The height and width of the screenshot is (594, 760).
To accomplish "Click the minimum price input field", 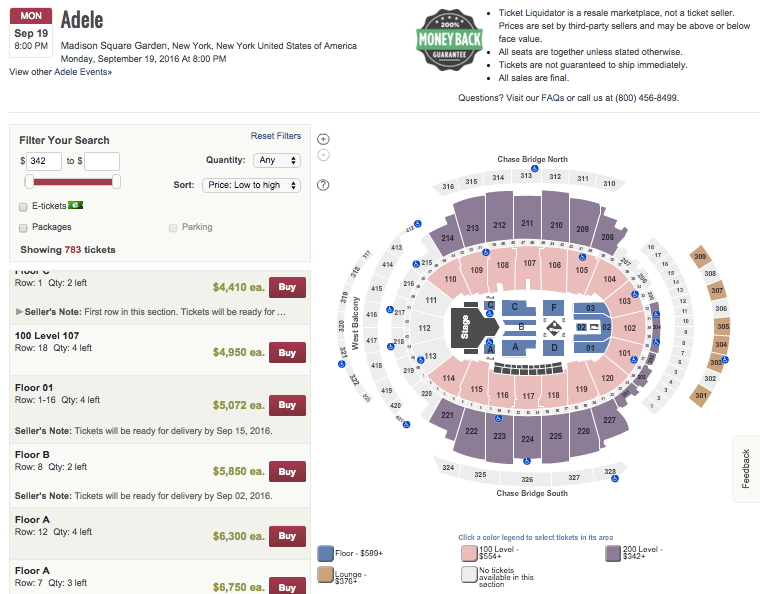I will point(45,161).
